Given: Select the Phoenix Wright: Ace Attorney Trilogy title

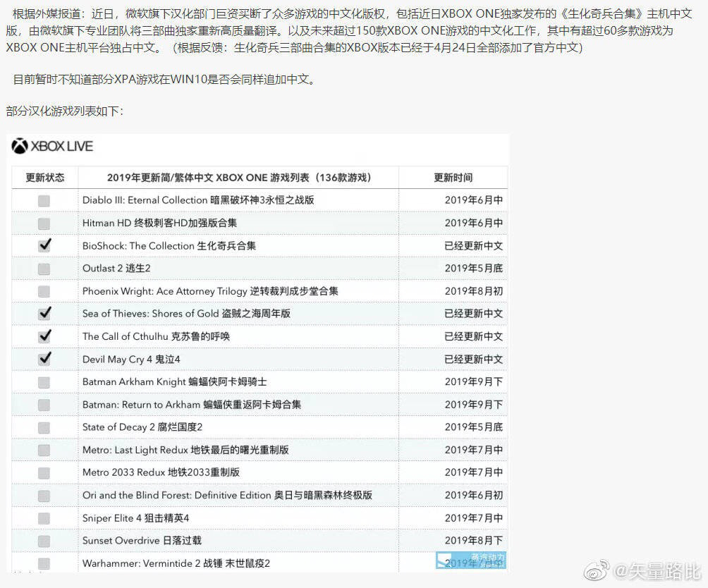Looking at the screenshot, I should click(210, 291).
